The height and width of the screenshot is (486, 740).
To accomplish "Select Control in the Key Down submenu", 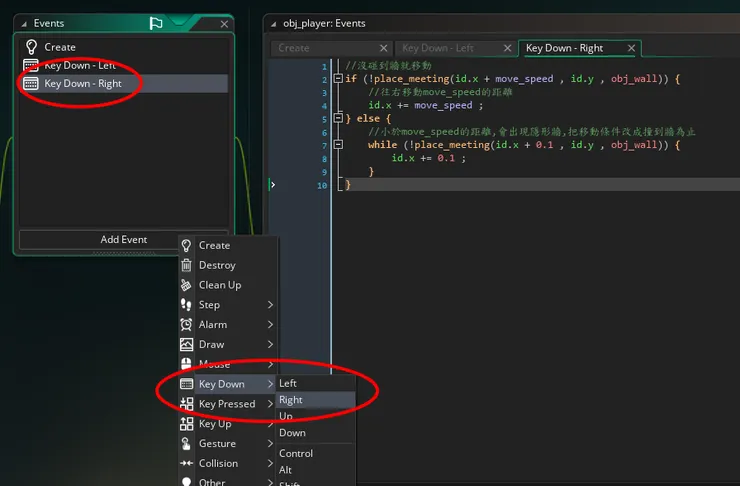I will click(315, 453).
